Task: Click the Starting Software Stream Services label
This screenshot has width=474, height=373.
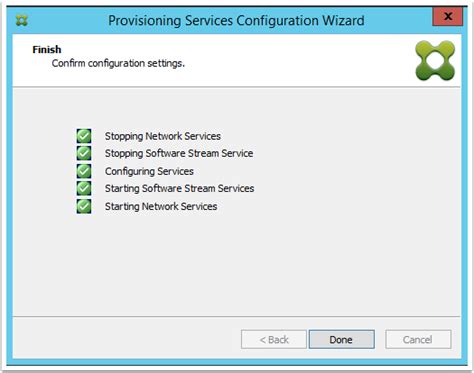Action: [x=179, y=189]
